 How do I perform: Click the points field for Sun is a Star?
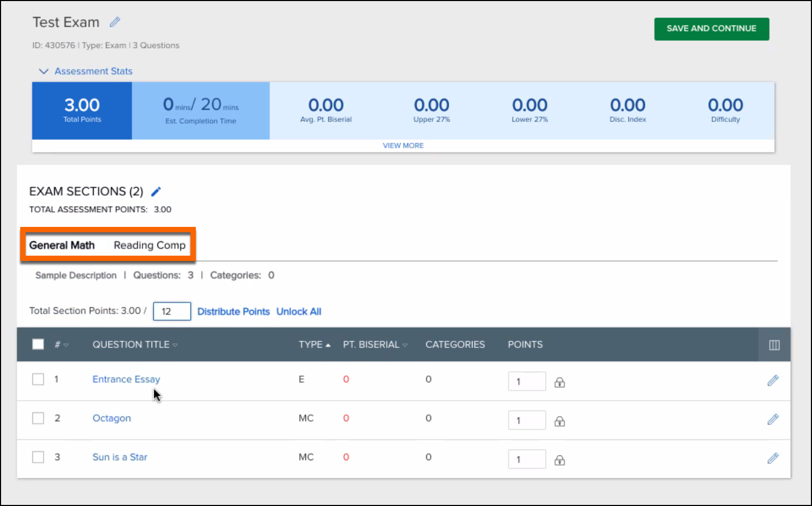(x=527, y=459)
